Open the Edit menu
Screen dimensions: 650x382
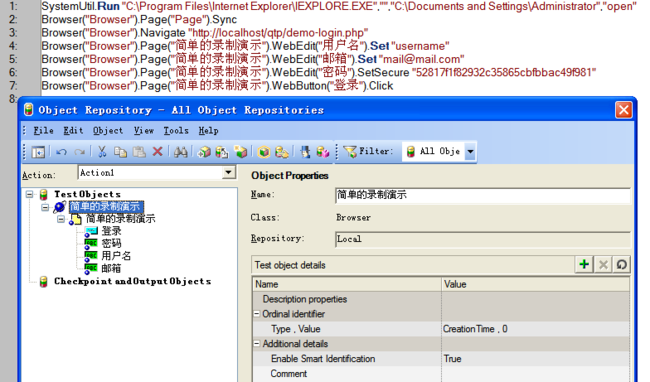pos(73,131)
